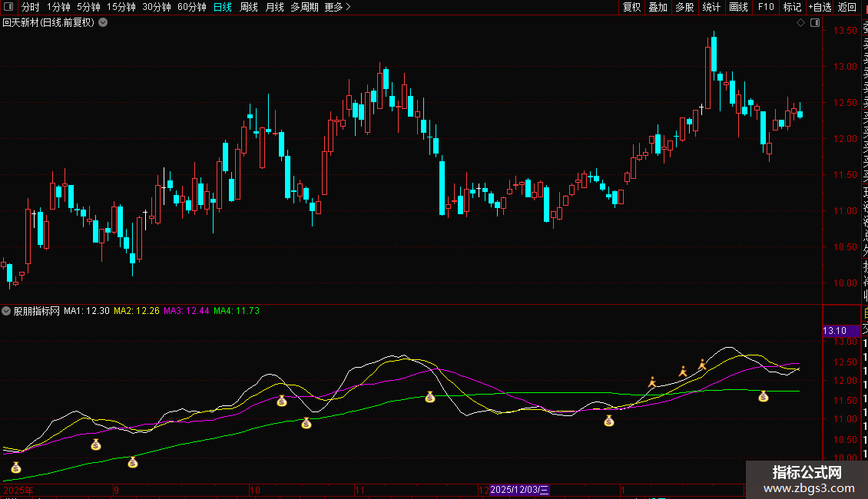Image resolution: width=868 pixels, height=499 pixels.
Task: Click the month 10 label on the time axis
Action: 255,490
